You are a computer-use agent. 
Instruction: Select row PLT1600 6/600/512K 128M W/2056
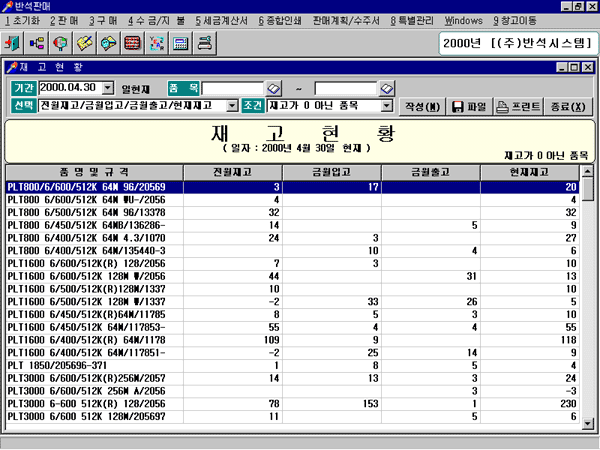(293, 276)
